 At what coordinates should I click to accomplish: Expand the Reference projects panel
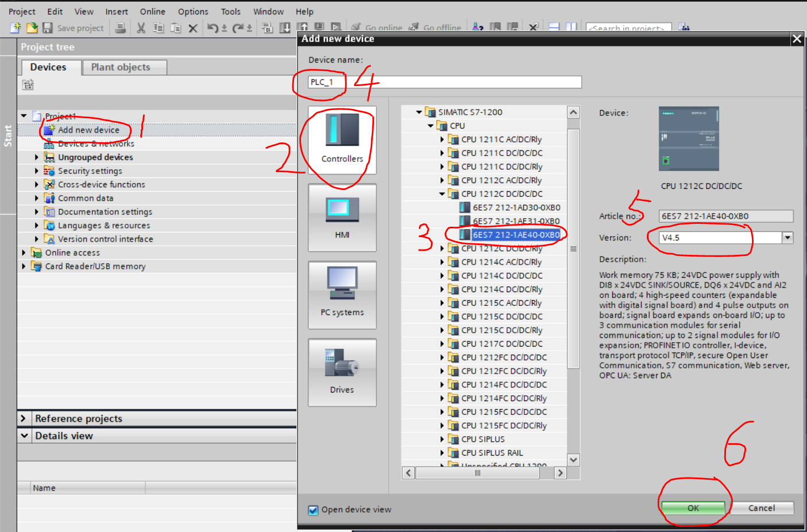[x=24, y=418]
